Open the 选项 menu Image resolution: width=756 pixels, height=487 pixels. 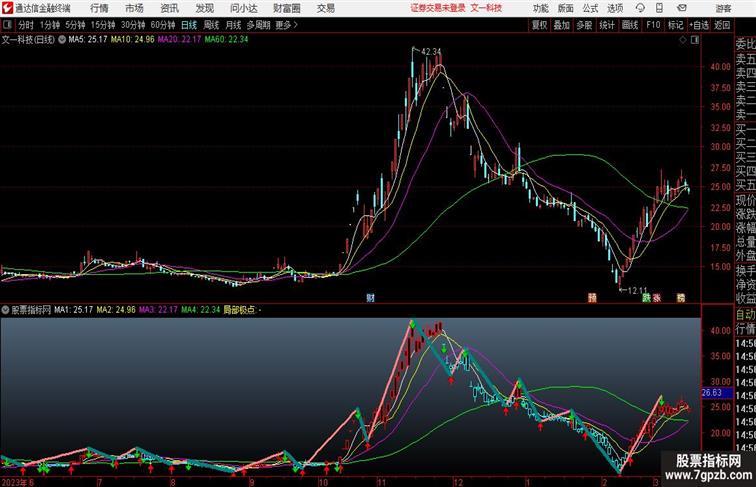[x=615, y=8]
